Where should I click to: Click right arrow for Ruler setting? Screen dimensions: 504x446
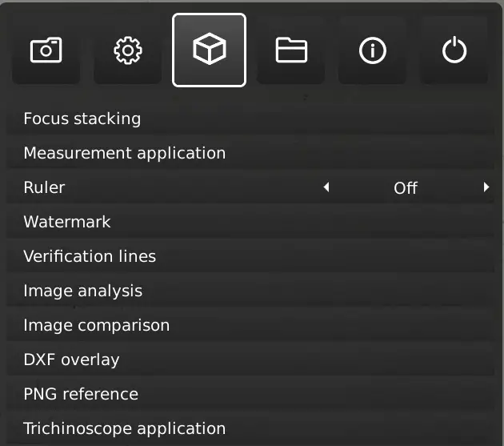[x=486, y=187]
